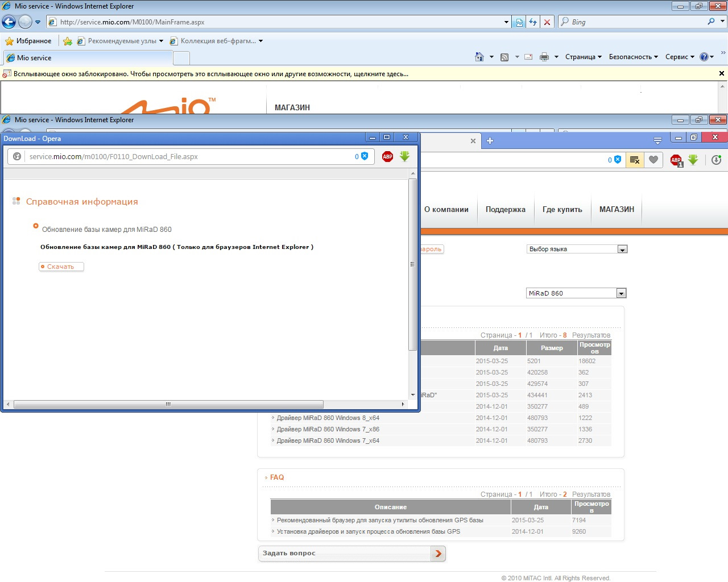The height and width of the screenshot is (582, 728).
Task: Select the Mio service IE tab
Action: point(88,58)
